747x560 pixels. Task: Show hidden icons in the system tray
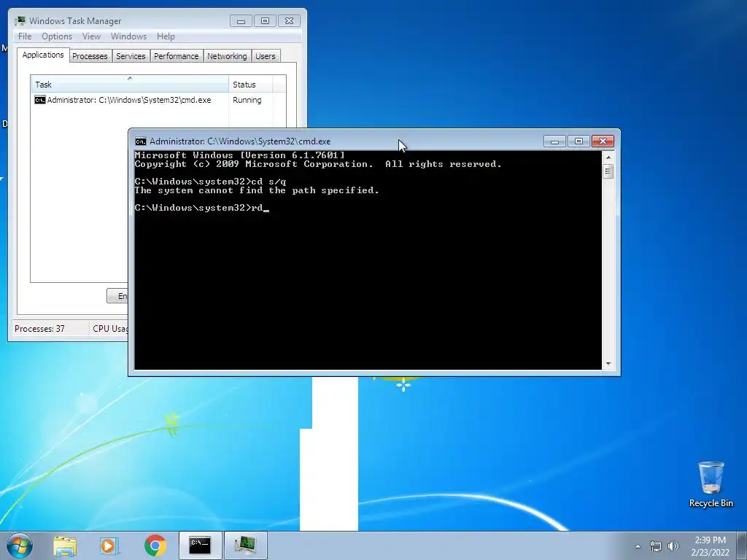tap(638, 546)
